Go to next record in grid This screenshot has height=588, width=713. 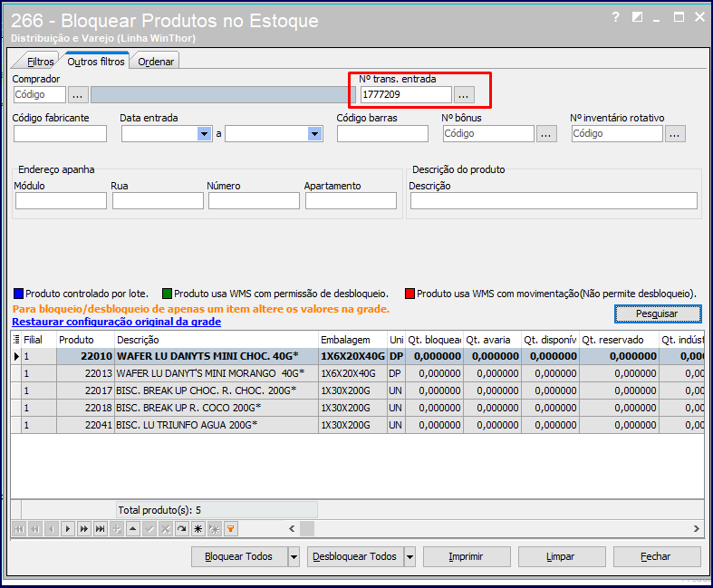tap(68, 529)
